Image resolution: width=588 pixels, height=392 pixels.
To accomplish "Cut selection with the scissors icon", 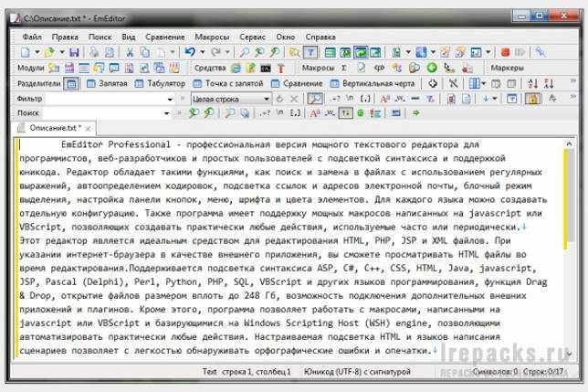I will coord(130,52).
